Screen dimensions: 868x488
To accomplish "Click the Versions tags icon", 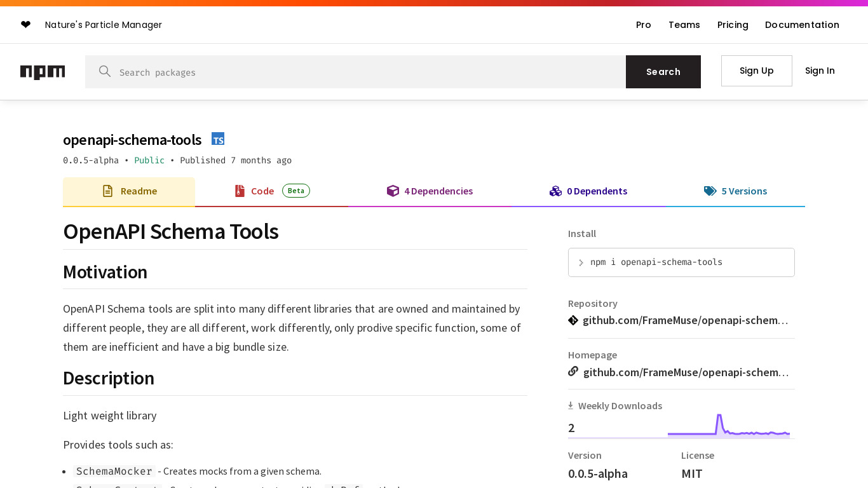I will tap(710, 191).
